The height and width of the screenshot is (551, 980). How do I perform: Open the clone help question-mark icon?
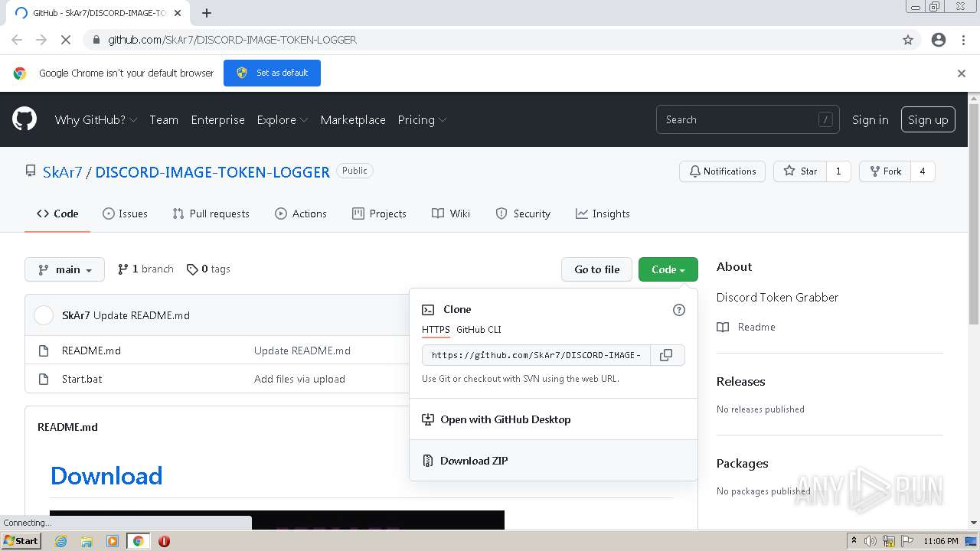(x=678, y=310)
